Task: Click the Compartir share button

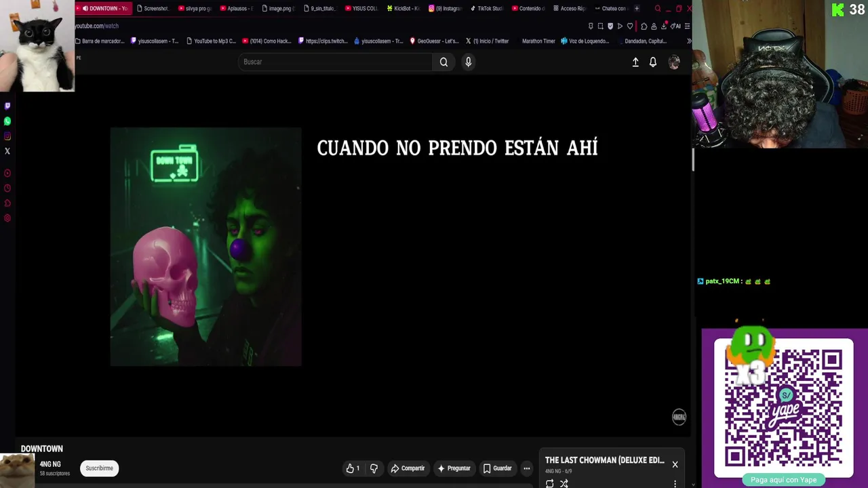Action: point(408,468)
